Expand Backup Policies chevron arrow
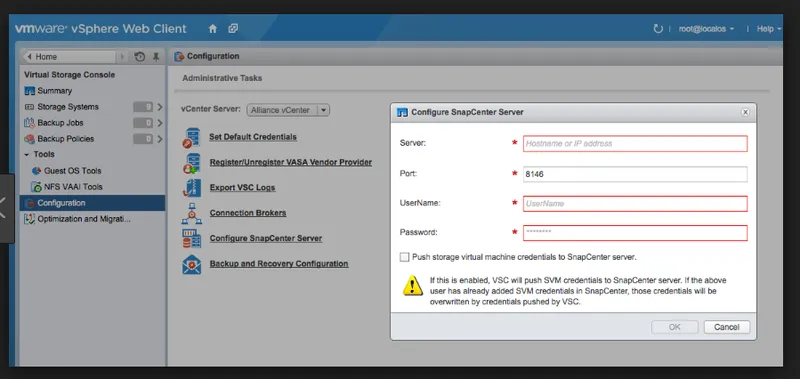The height and width of the screenshot is (379, 800). 160,139
